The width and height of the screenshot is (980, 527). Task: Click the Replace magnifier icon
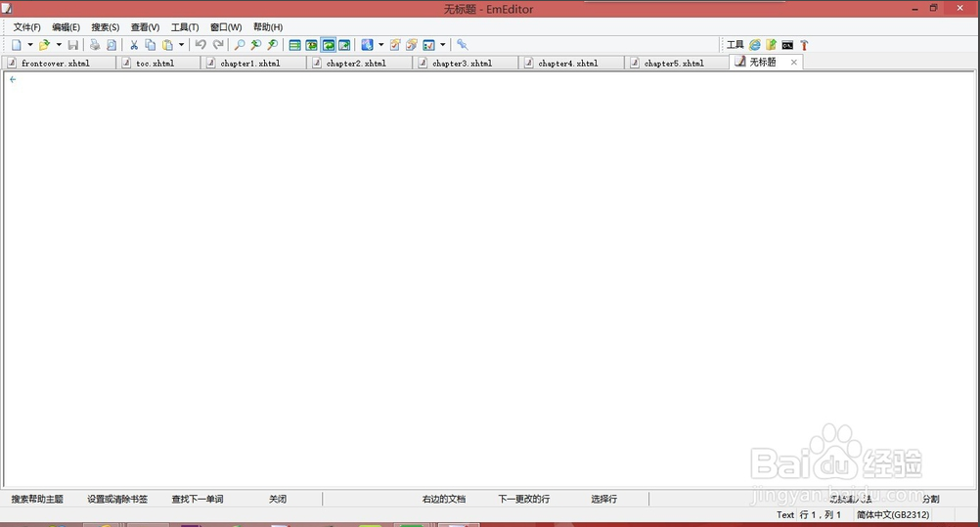pos(273,45)
